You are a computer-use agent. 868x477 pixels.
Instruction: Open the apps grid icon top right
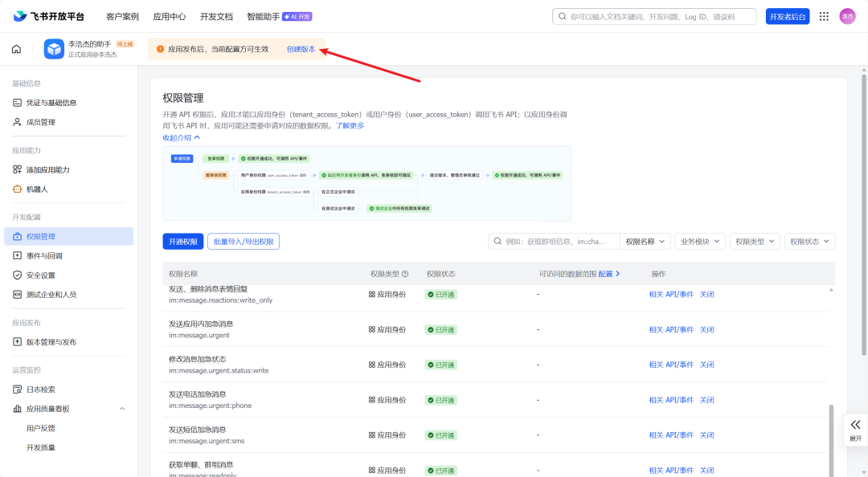click(823, 14)
